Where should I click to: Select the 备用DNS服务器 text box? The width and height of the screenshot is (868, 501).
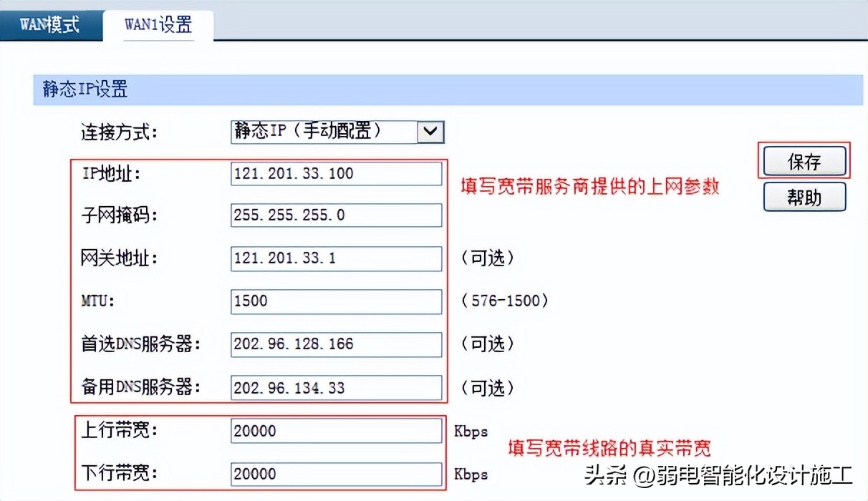(336, 388)
